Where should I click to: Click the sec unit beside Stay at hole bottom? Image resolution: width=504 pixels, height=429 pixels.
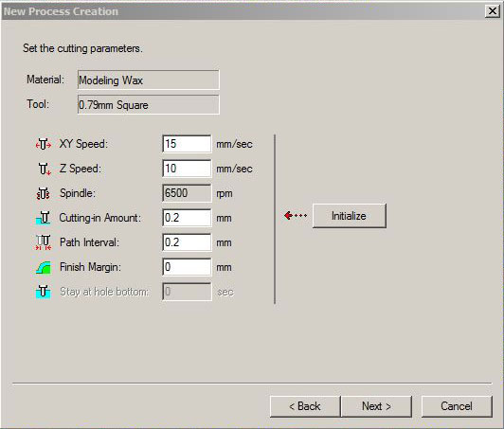225,292
